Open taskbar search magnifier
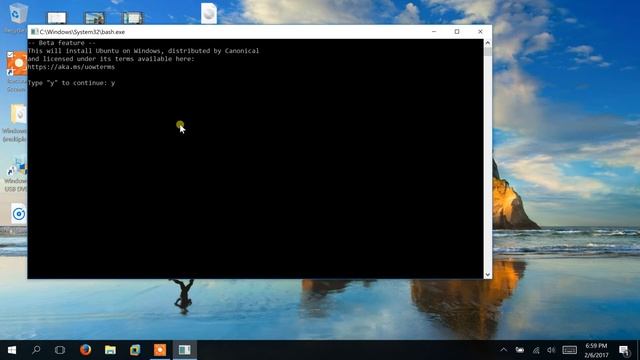This screenshot has width=640, height=360. 36,350
